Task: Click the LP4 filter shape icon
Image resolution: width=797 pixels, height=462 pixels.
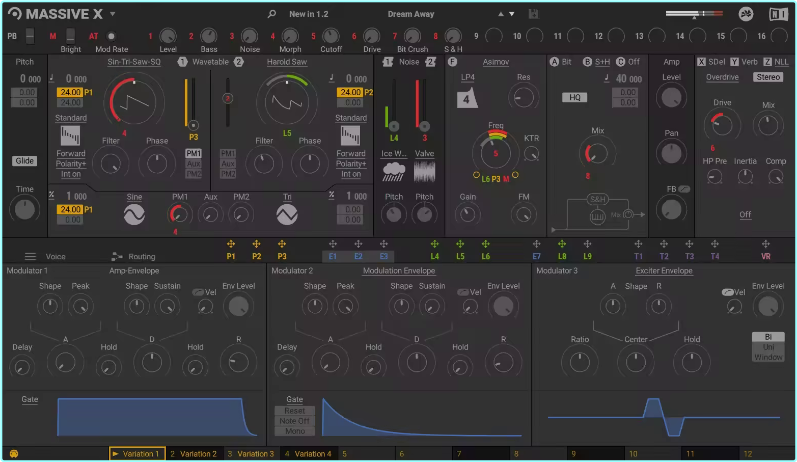Action: [467, 98]
